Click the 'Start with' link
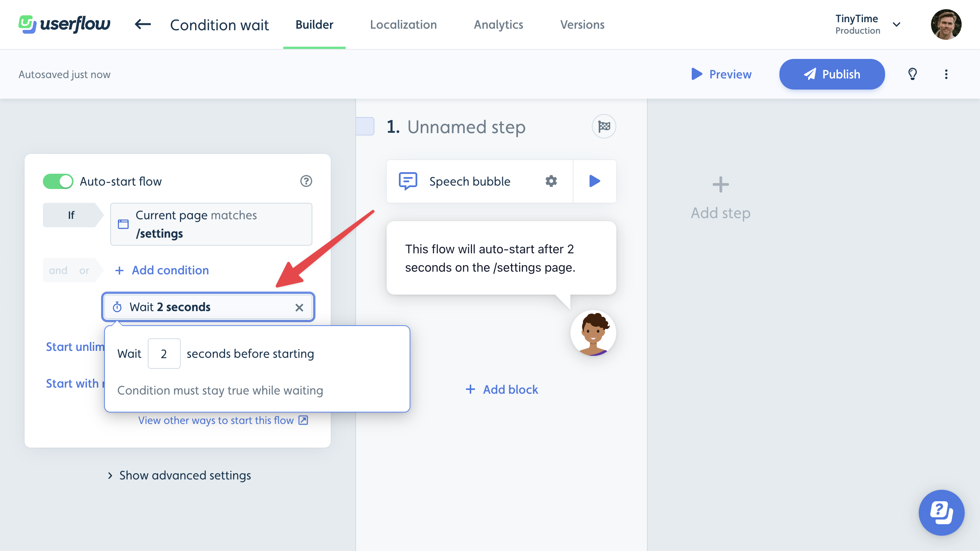The image size is (980, 551). tap(75, 383)
